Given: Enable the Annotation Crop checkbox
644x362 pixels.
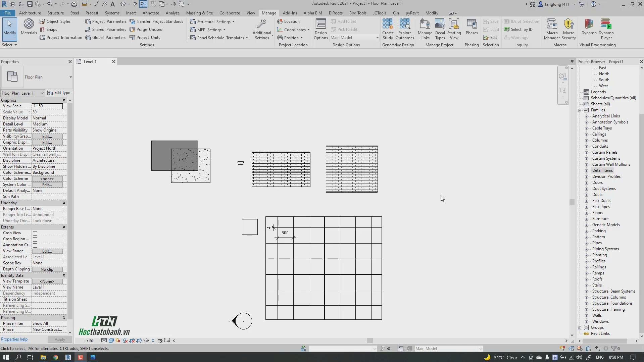Looking at the screenshot, I should coord(35,245).
